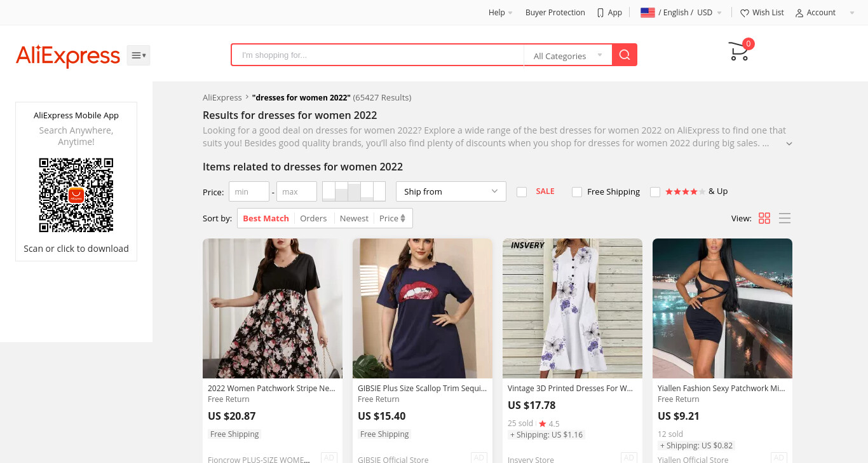Open the navy lips print dress thumbnail
Image resolution: width=868 pixels, height=463 pixels.
click(x=423, y=308)
